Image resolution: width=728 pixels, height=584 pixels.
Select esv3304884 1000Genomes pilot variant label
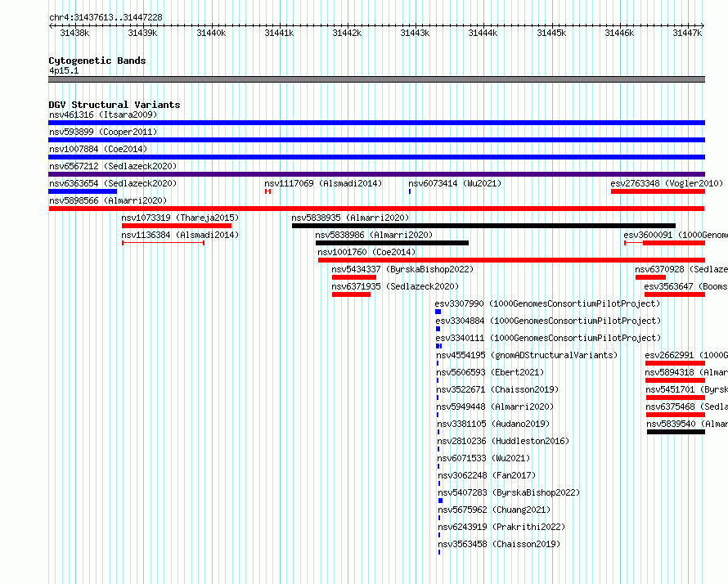(548, 321)
